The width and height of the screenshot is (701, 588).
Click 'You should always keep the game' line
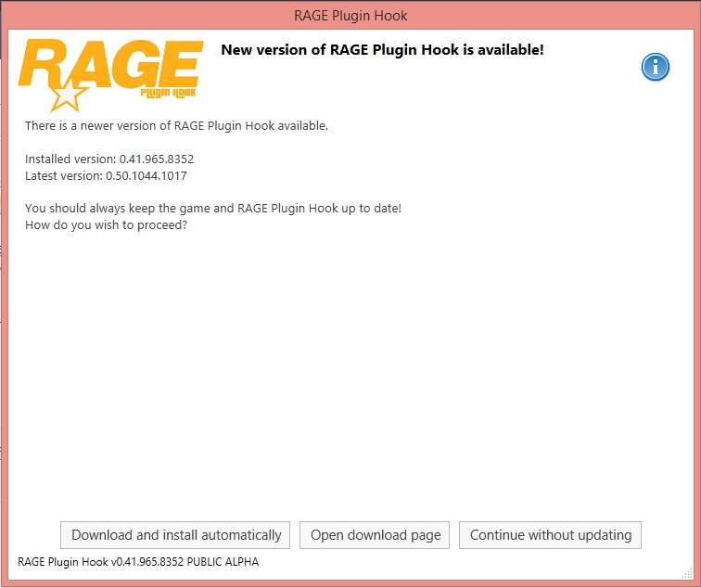[x=213, y=209]
